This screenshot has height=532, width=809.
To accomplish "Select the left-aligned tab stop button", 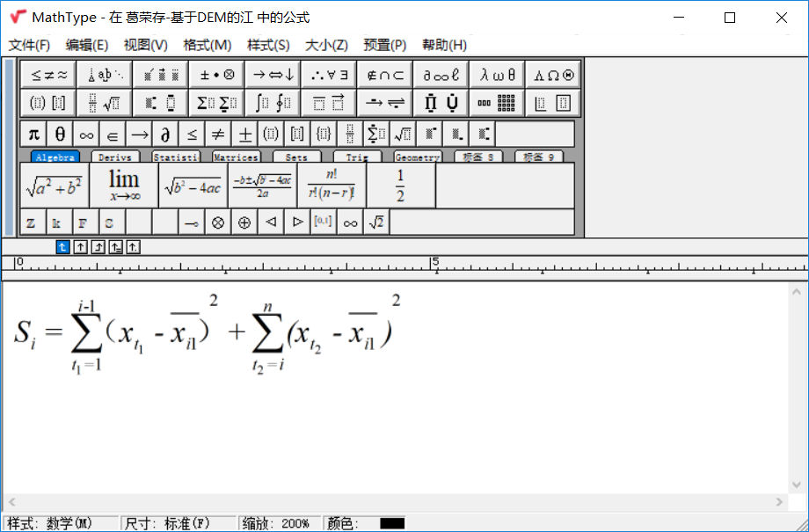I will 62,247.
